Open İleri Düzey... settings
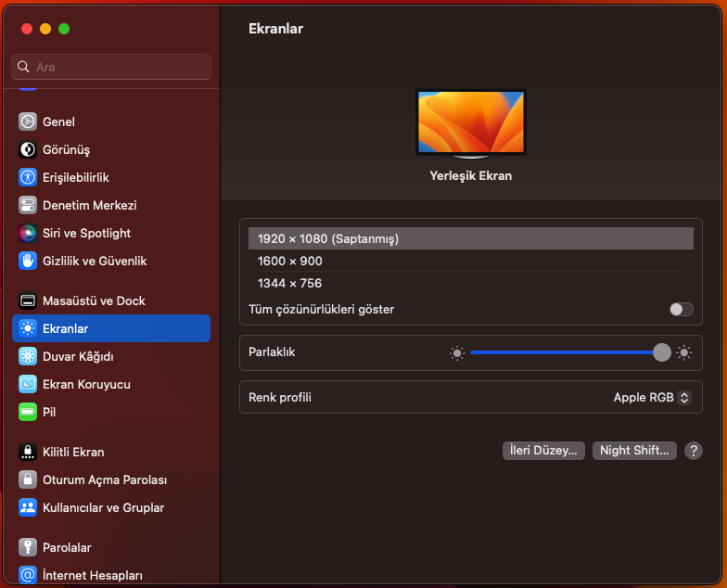The width and height of the screenshot is (727, 588). pos(543,451)
